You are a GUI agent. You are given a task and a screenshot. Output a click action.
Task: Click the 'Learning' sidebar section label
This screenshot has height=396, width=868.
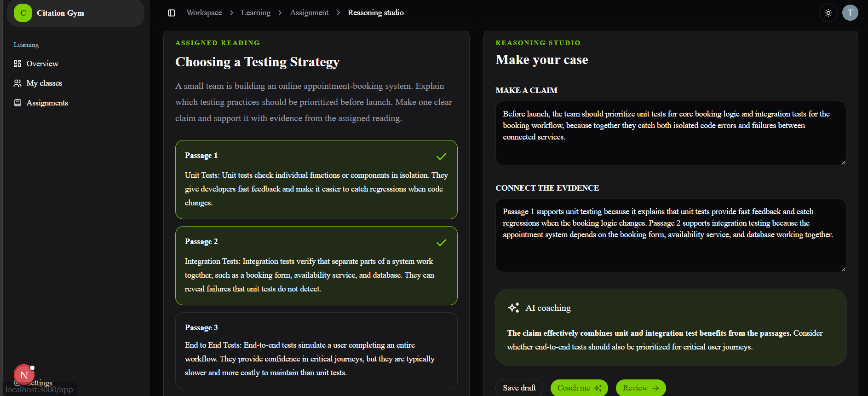26,45
